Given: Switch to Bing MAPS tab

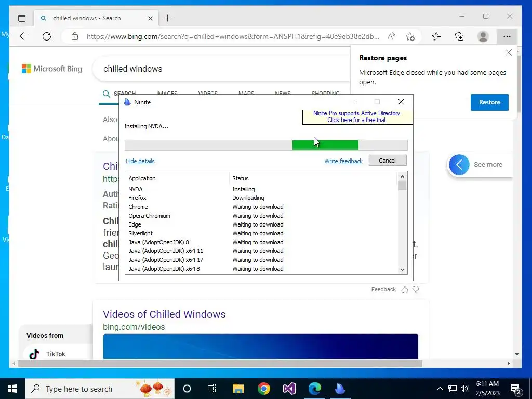Looking at the screenshot, I should [x=246, y=93].
